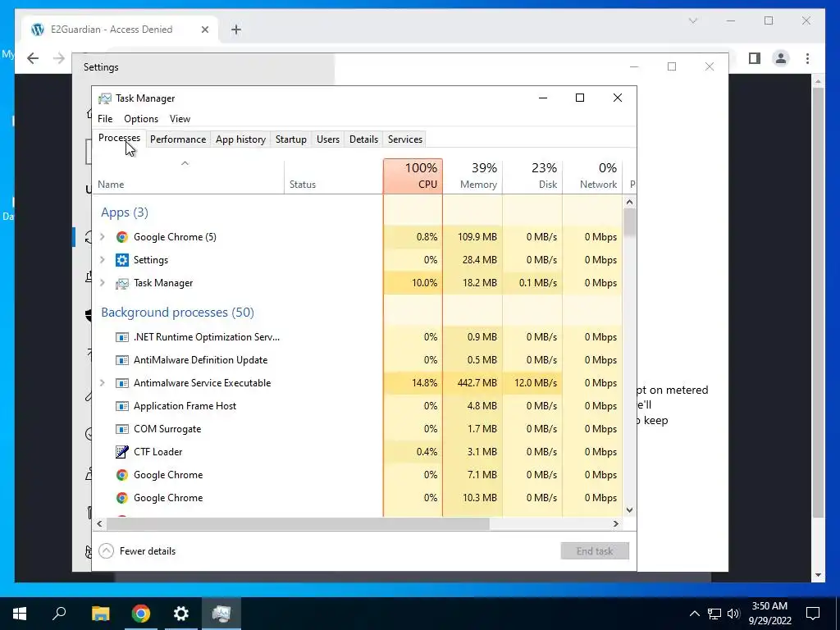Viewport: 840px width, 630px height.
Task: Click Task Manager taskbar icon
Action: pyautogui.click(x=221, y=614)
